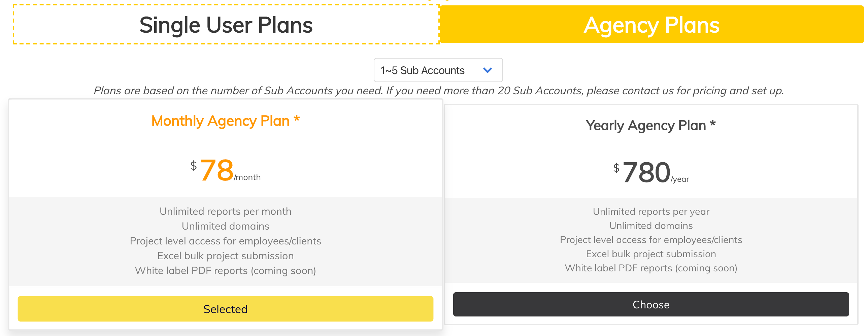Select the Monthly Agency Plan title
868x336 pixels.
click(225, 121)
